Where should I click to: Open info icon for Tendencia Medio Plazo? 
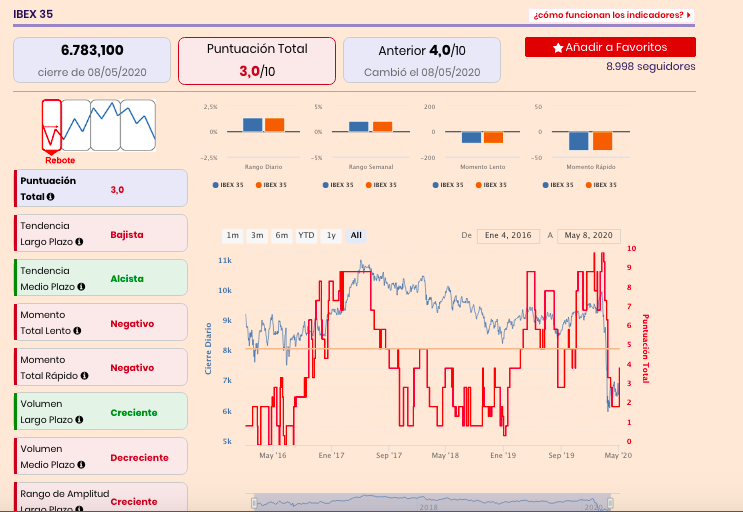[x=81, y=287]
